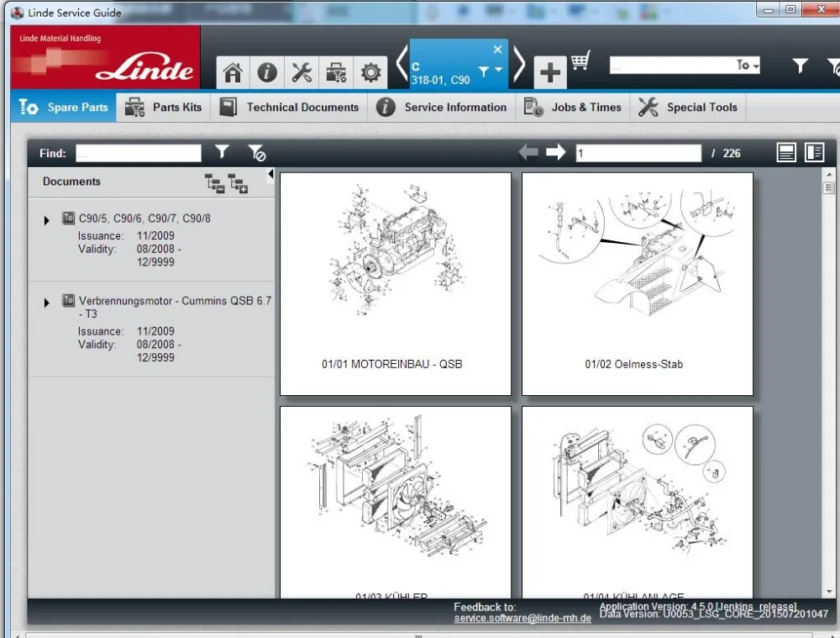The image size is (840, 638).
Task: Go to next tab with right chevron
Action: [x=519, y=63]
